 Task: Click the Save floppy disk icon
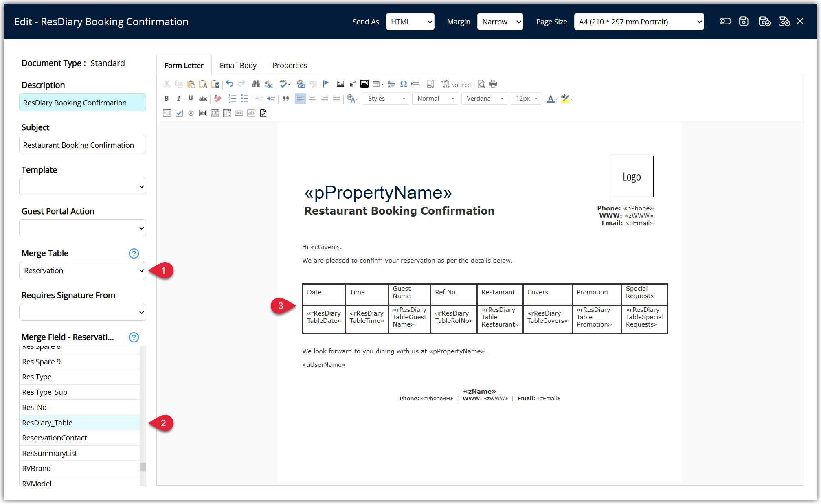[x=744, y=21]
